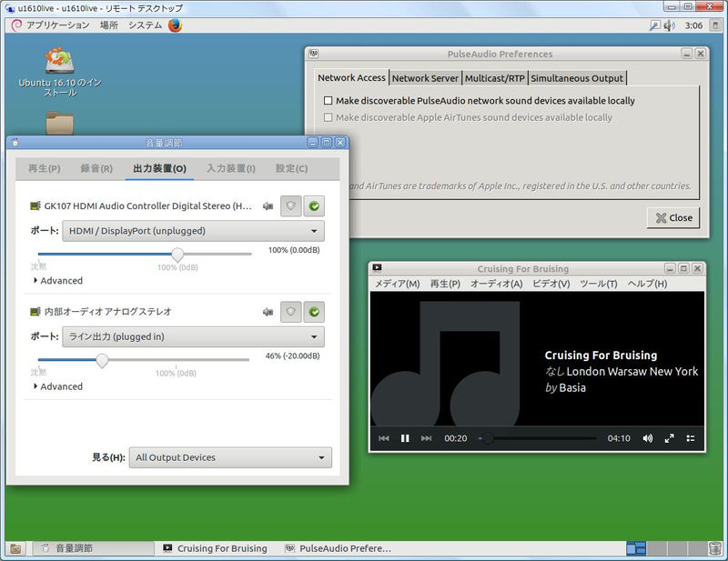Open the メディア(M) menu
Screen dimensions: 728x561
[397, 284]
